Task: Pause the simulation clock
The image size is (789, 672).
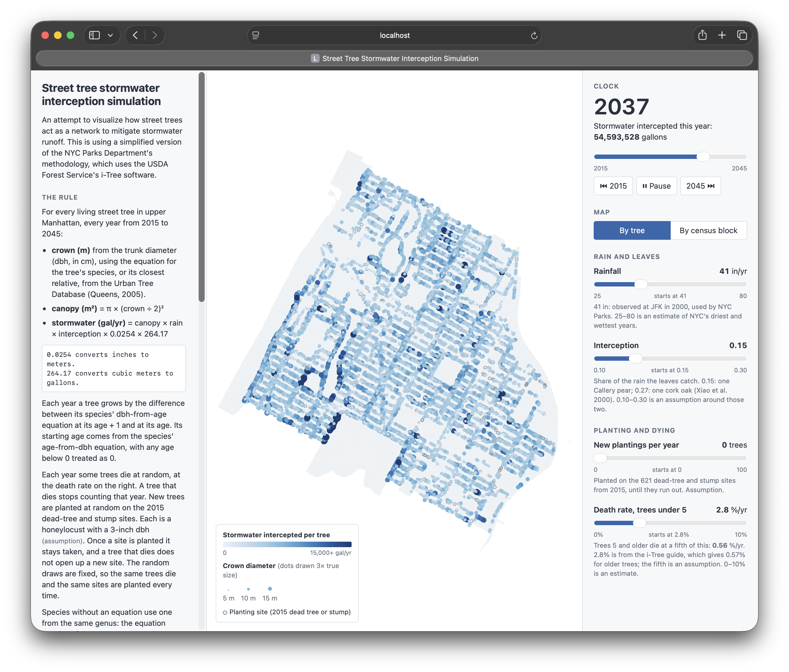Action: point(656,186)
